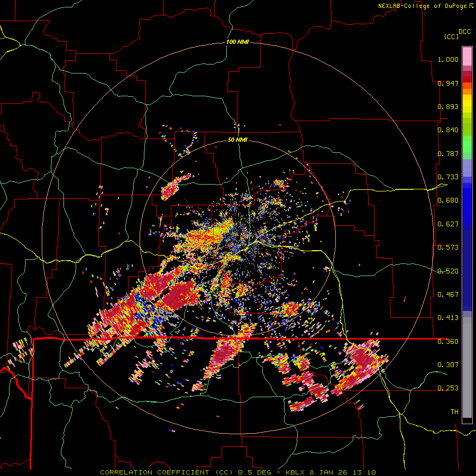
Task: Click the 8 JAN 26 13:10 timestamp
Action: 343,472
